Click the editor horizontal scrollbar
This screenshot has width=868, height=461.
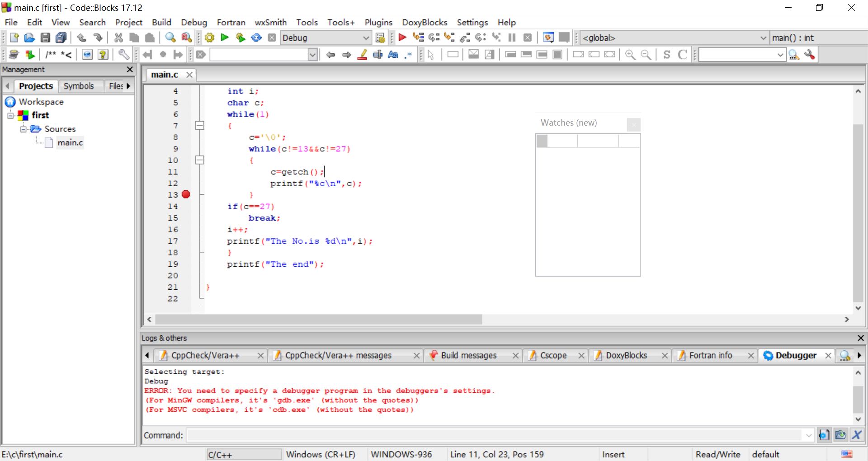pyautogui.click(x=318, y=320)
